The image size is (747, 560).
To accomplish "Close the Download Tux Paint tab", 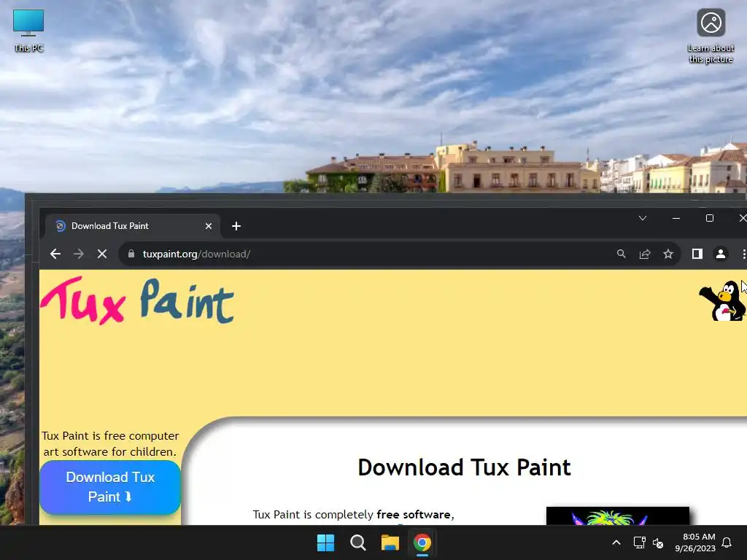I will (208, 226).
